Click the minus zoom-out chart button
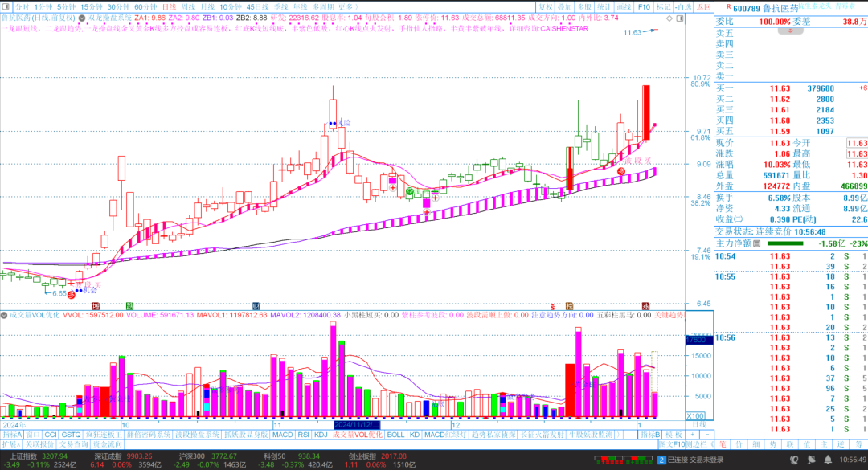868x470 pixels. [707, 434]
